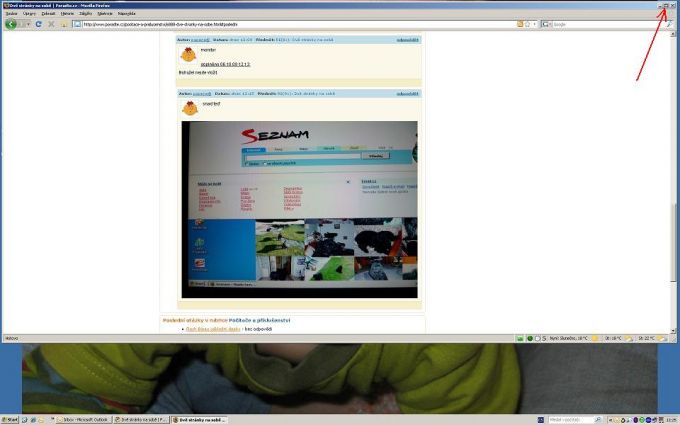680x425 pixels.
Task: Open 'Počítače a příslušenství' category link
Action: coord(259,320)
